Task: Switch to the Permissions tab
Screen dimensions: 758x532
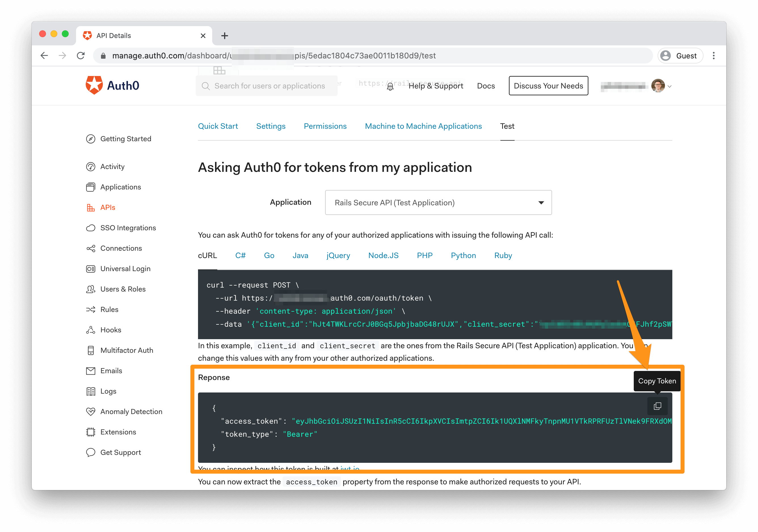Action: pos(325,126)
